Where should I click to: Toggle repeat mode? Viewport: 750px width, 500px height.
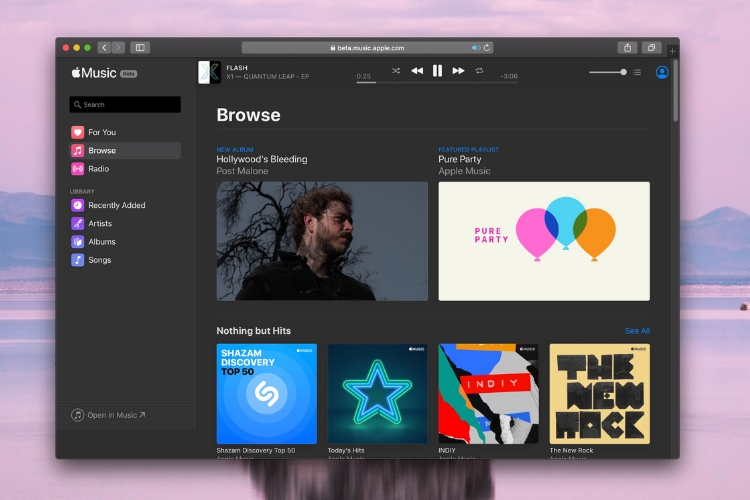pos(479,71)
